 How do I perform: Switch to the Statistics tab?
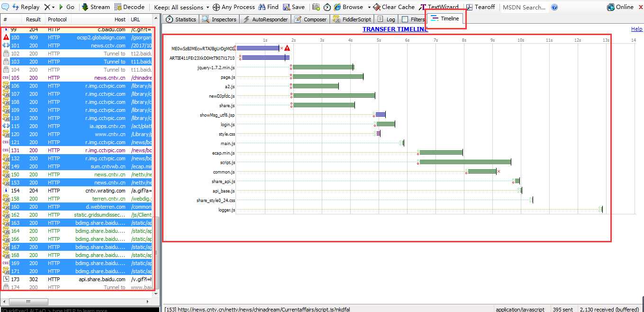pos(181,19)
